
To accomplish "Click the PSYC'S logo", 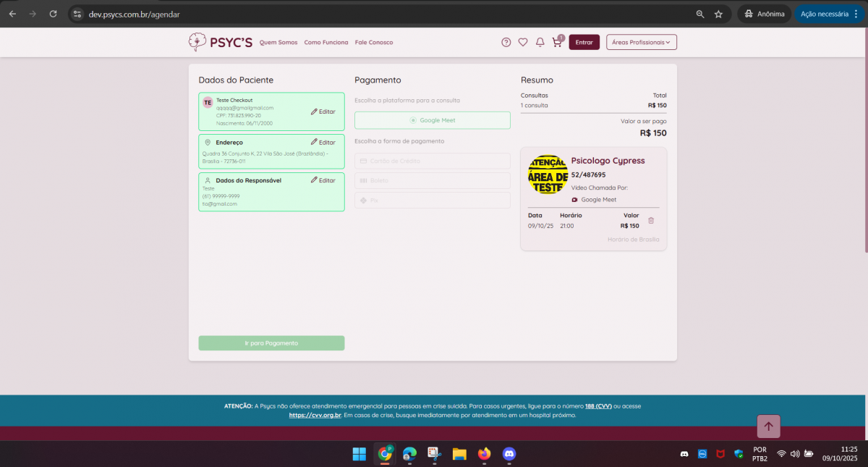I will click(221, 42).
